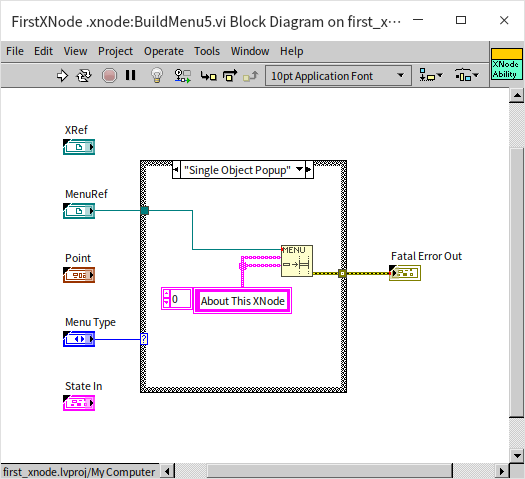Open the Align Objects dropdown
The height and width of the screenshot is (479, 525).
[x=431, y=76]
